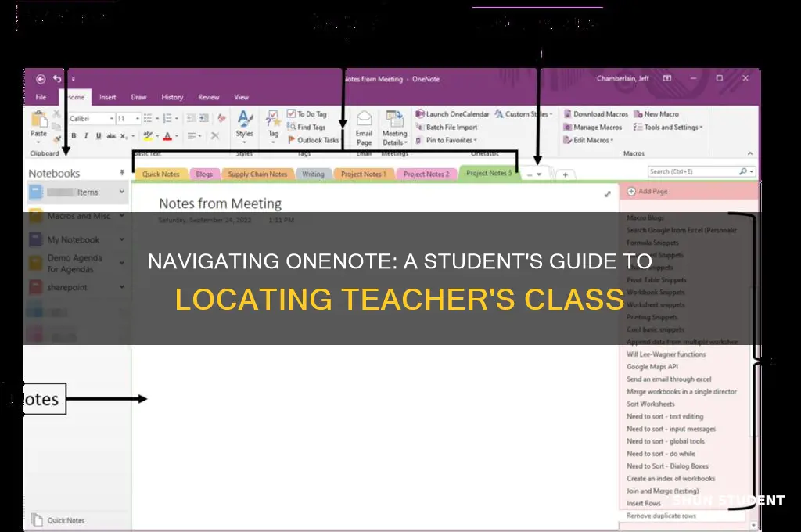Open Quick Notes at the bottom of the Notebooks pane
The width and height of the screenshot is (801, 532).
[x=58, y=520]
